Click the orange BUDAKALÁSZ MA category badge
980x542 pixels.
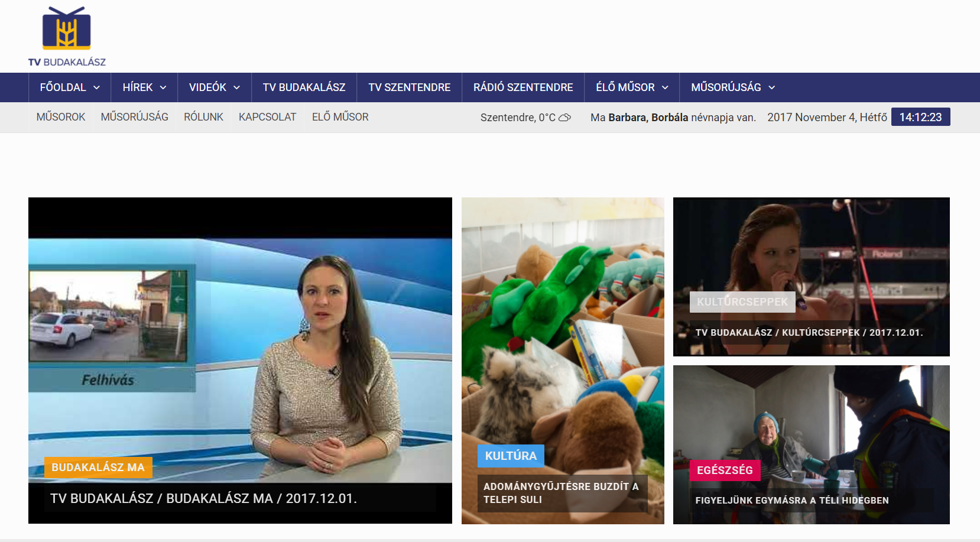coord(98,468)
